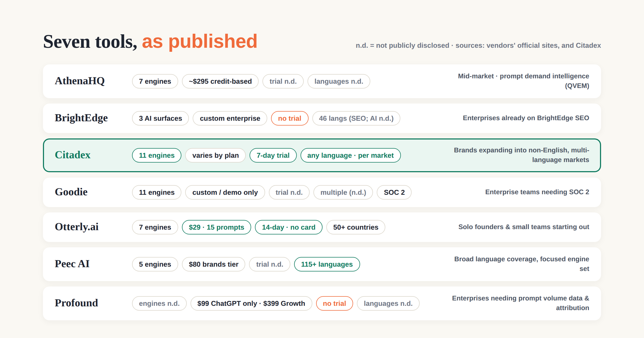The image size is (644, 338).
Task: Select "7 engines" in the Otterly.ai row
Action: pos(155,227)
